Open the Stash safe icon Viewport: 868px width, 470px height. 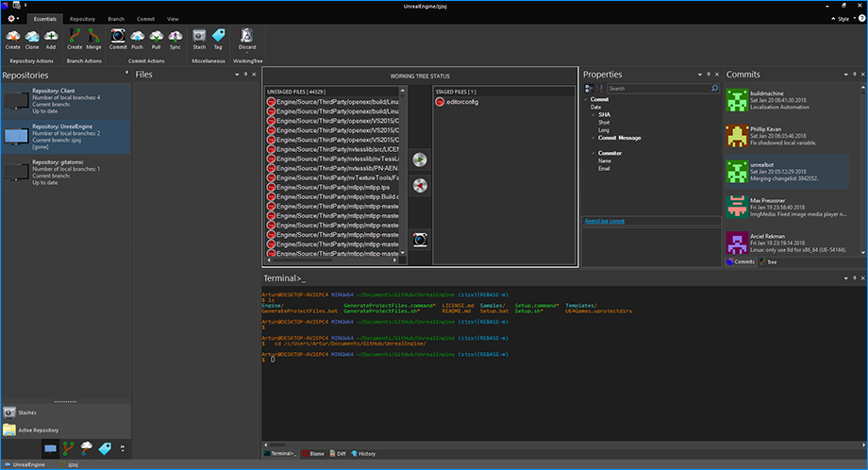tap(199, 37)
